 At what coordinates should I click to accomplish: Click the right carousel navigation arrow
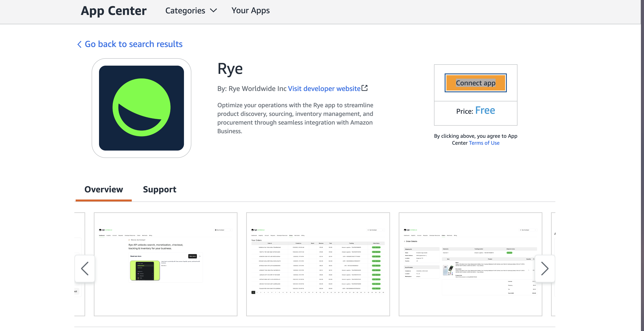545,268
